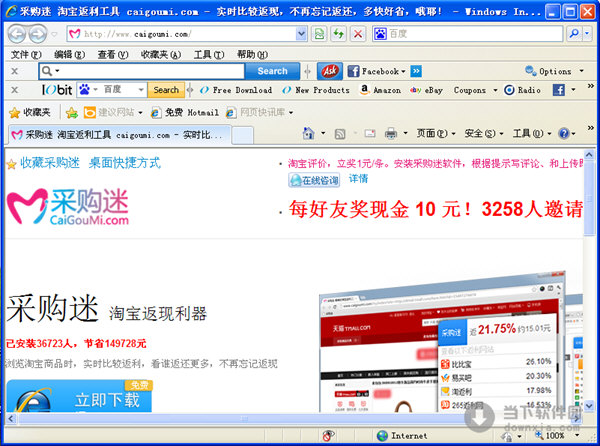Open Radio on the IObit toolbar
Screen dimensions: 600x446
click(523, 90)
